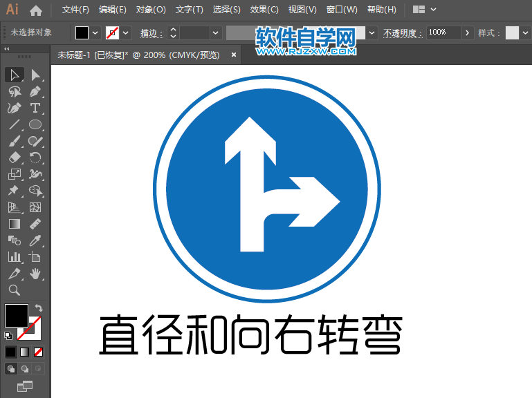Click the Home icon next to Ai logo
Screen dimensions: 532x398
[x=35, y=10]
